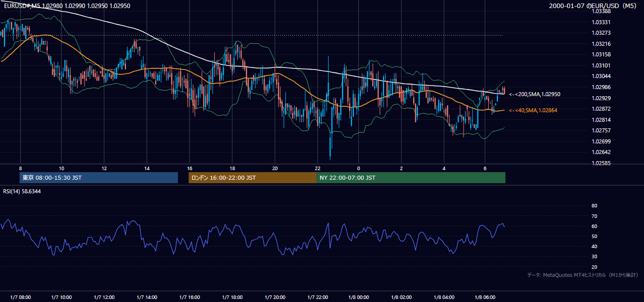This screenshot has height=302, width=644.
Task: Click the 2000-01-07 EUR/USD (M5) title
Action: 594,6
